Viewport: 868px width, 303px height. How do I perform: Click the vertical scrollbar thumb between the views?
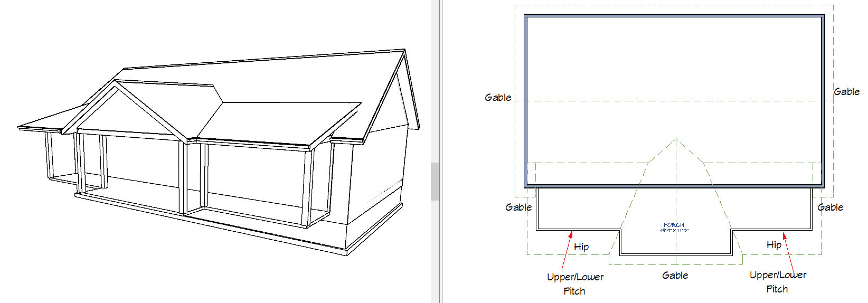click(435, 182)
